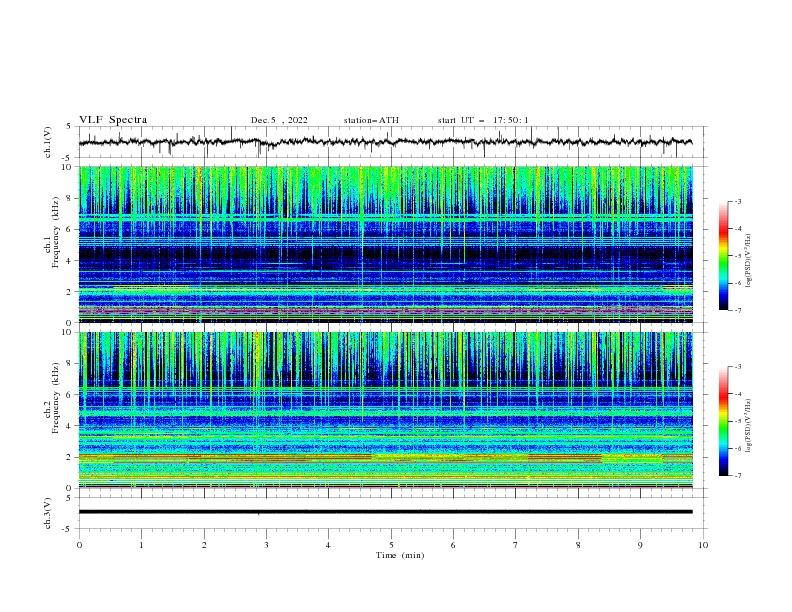Click the ch.2 PSD color scale bar
Screen dimensions: 792x612
coord(723,421)
